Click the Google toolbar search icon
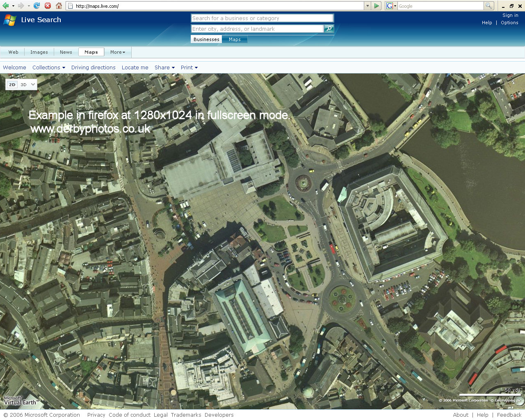 click(x=489, y=6)
